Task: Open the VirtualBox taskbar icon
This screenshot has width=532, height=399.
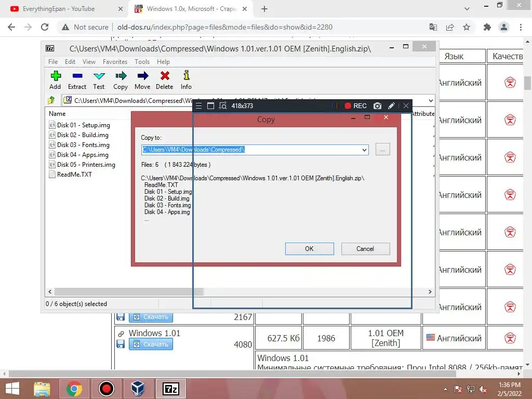Action: coord(138,389)
